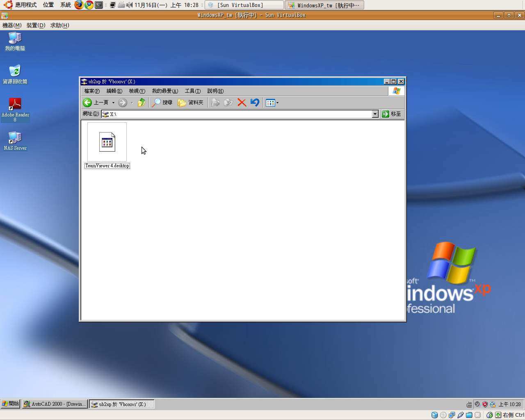
Task: Click the VirtualBox USB status icon
Action: coord(460,415)
